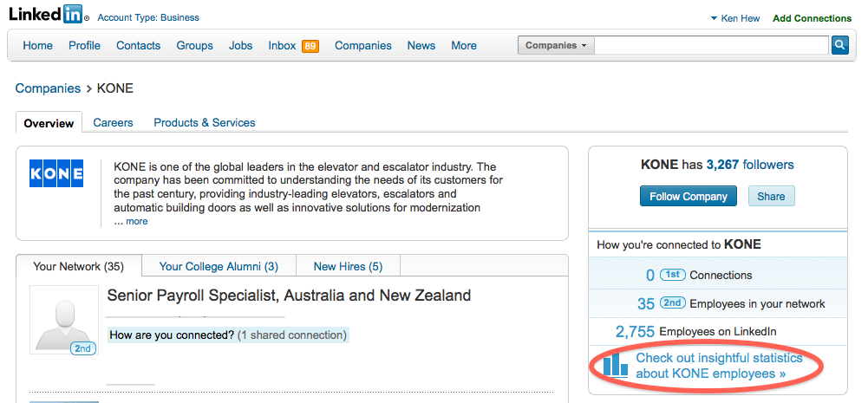Open the Companies search scope dropdown
This screenshot has width=868, height=403.
click(x=556, y=45)
